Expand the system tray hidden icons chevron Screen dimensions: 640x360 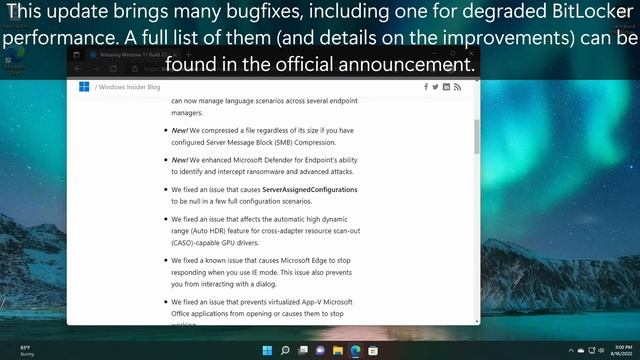coord(571,351)
